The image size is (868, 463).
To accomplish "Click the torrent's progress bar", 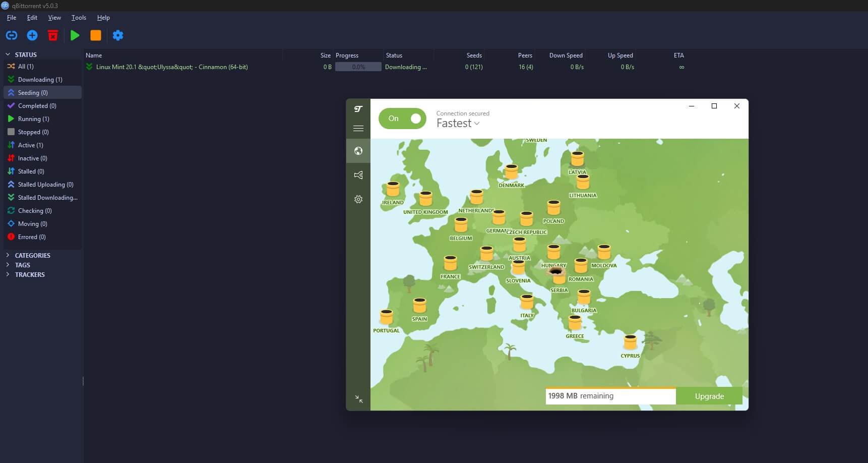I will [x=358, y=67].
